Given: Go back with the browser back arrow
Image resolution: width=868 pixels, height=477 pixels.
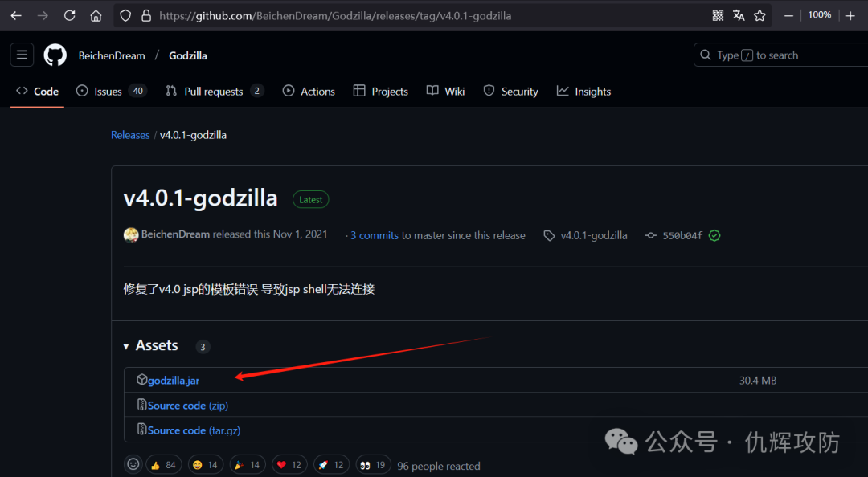Looking at the screenshot, I should click(x=16, y=15).
